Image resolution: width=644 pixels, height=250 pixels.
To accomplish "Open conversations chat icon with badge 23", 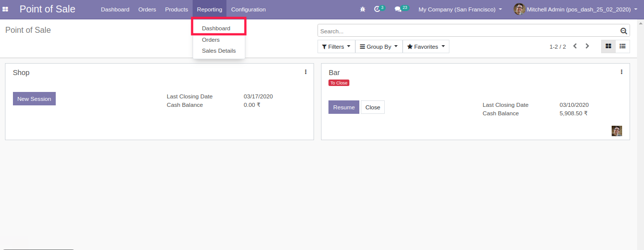I will (401, 9).
